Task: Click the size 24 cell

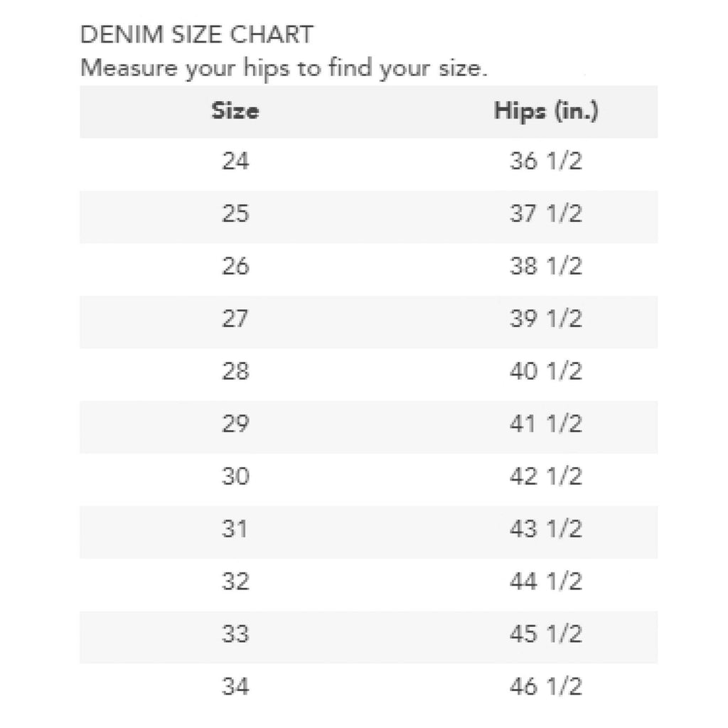Action: pyautogui.click(x=235, y=162)
